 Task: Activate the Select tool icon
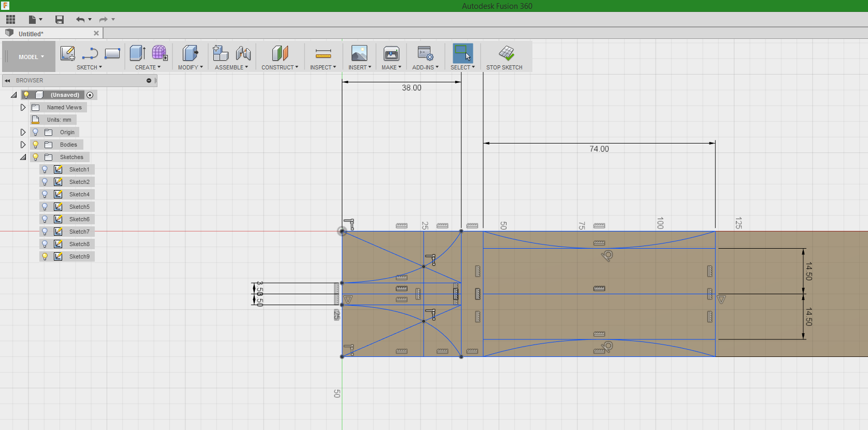(463, 53)
